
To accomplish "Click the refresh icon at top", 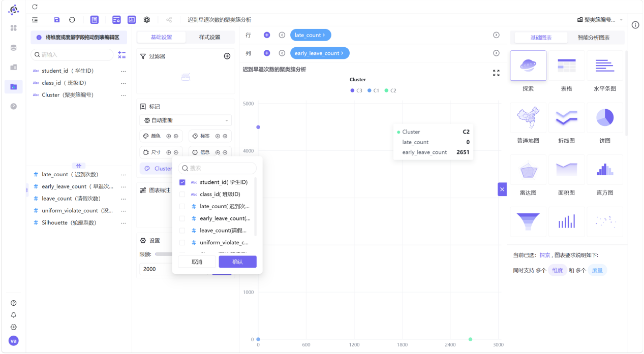I will (x=35, y=7).
